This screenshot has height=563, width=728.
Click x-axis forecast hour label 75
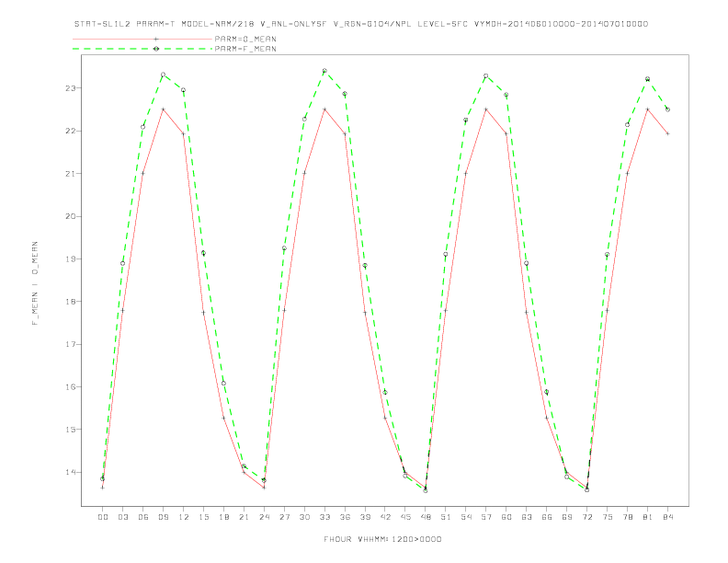click(608, 517)
